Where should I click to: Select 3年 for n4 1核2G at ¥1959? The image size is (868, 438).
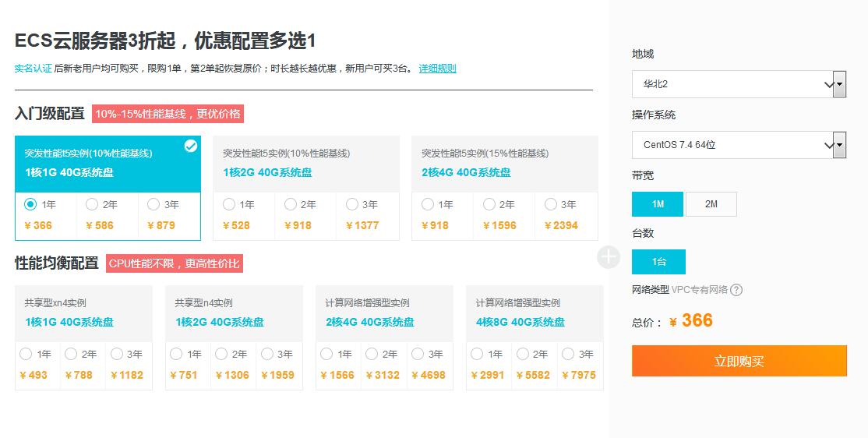266,354
